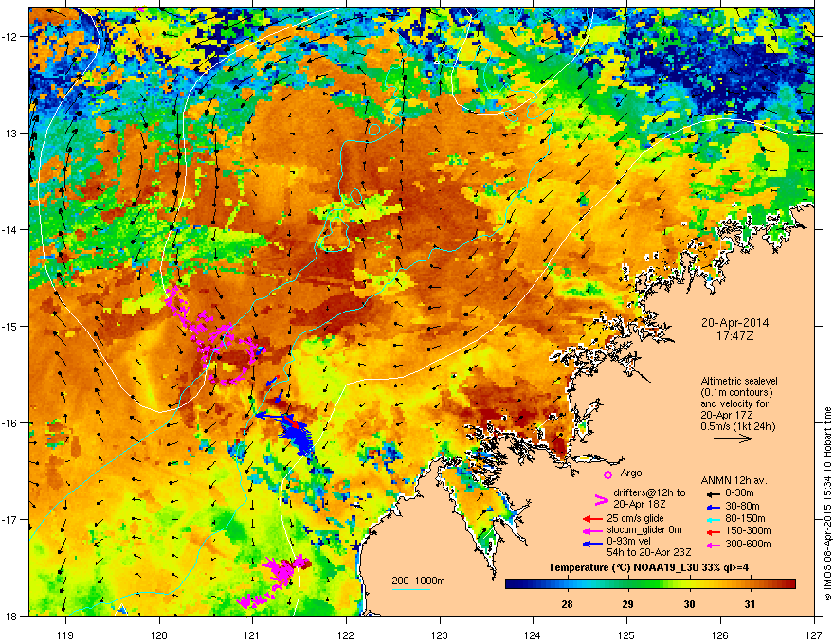Click the longitude axis label '121'
This screenshot has width=834, height=644.
(252, 635)
